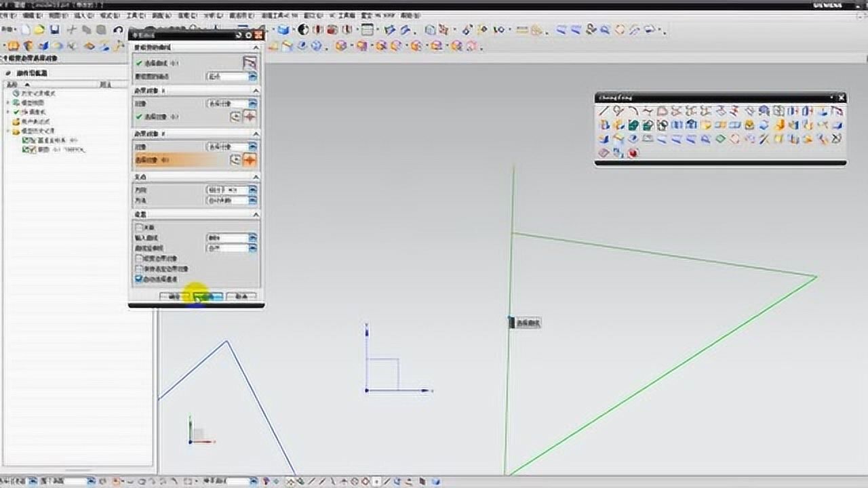Image resolution: width=868 pixels, height=488 pixels.
Task: Open the input curve dropdown in settings
Action: tap(252, 238)
